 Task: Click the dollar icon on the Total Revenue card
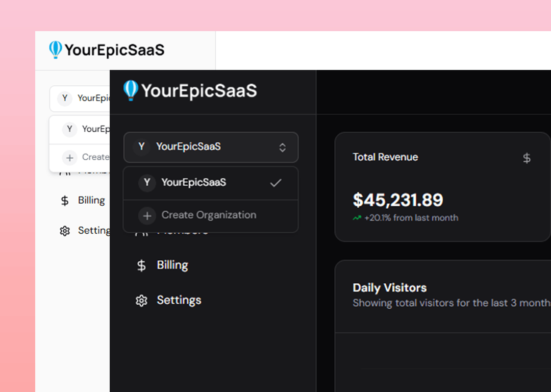click(527, 158)
